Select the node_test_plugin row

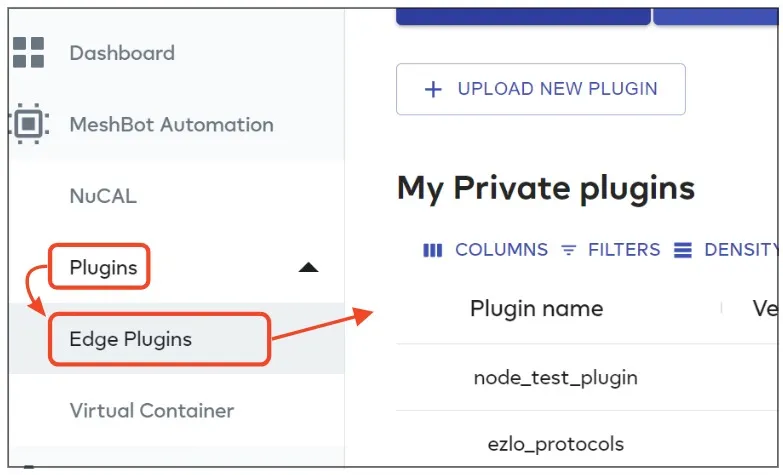587,378
